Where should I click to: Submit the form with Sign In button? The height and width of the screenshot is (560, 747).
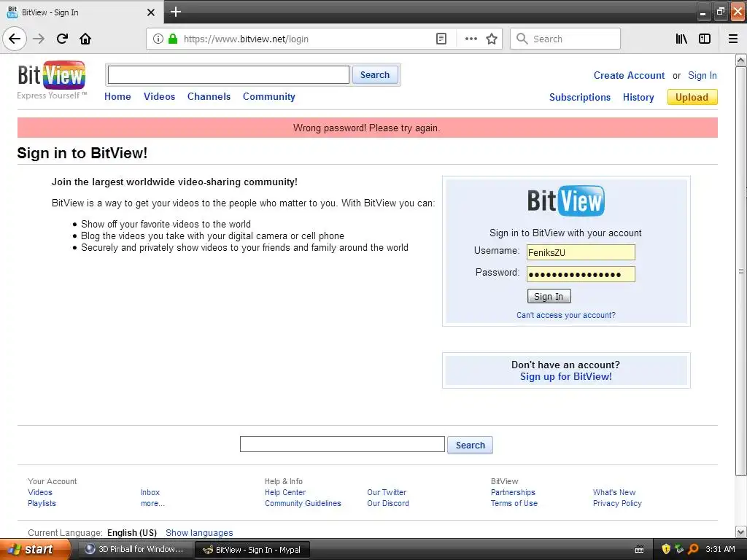tap(549, 296)
